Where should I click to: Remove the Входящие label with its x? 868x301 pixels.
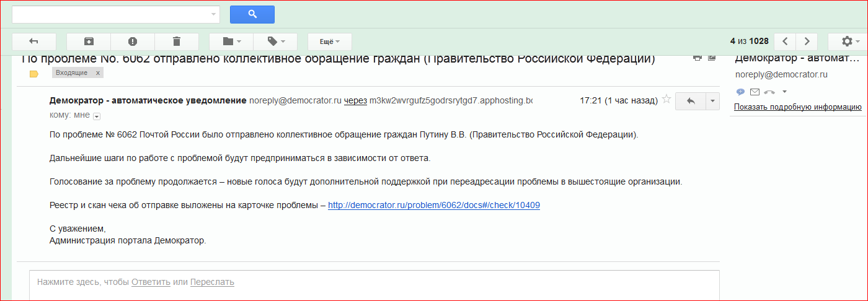[x=97, y=73]
